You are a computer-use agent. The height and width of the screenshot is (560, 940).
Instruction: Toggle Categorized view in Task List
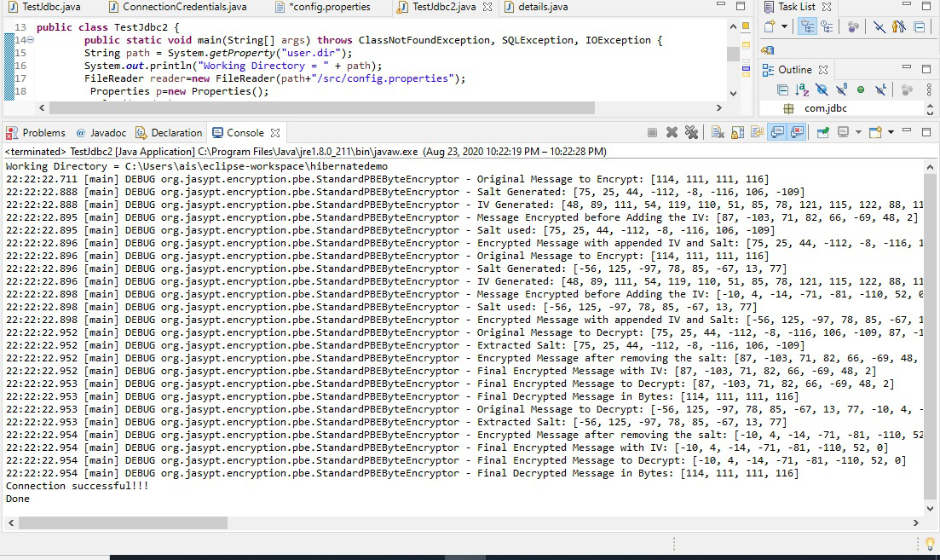click(x=808, y=26)
